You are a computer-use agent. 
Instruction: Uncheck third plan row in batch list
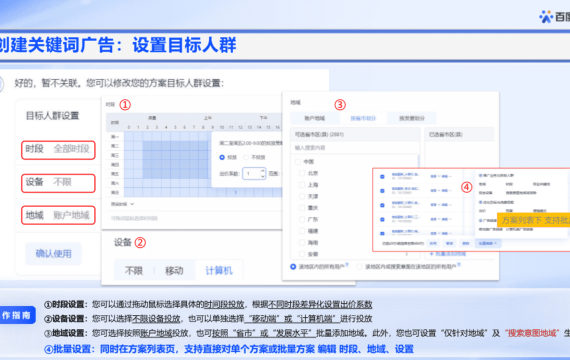(382, 205)
